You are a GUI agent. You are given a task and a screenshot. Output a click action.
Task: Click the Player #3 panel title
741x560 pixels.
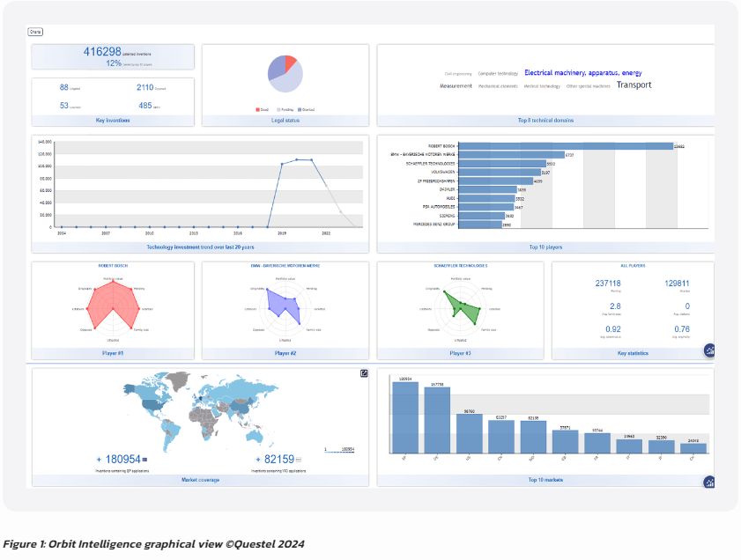pyautogui.click(x=460, y=353)
